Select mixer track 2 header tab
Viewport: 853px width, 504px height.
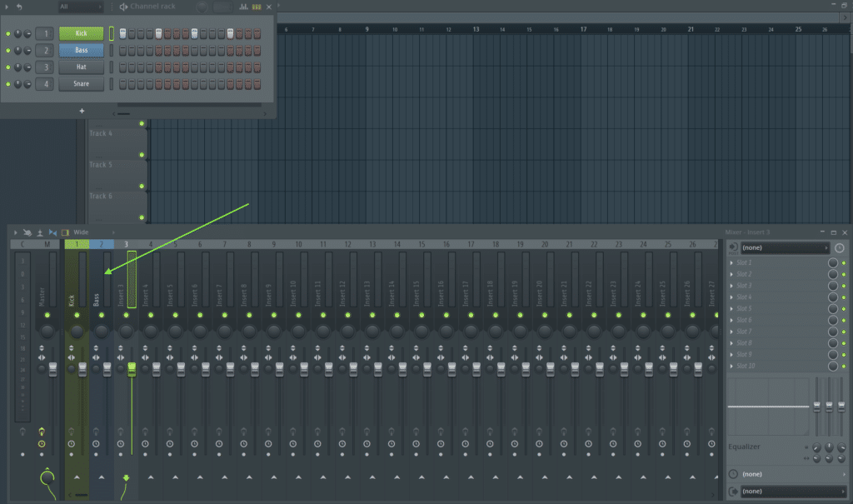(101, 244)
